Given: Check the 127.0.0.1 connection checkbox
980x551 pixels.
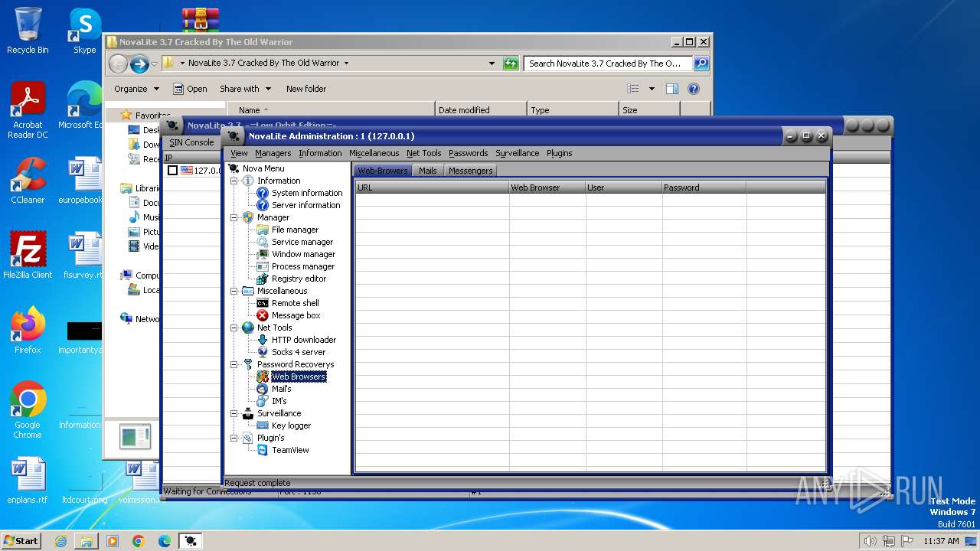Looking at the screenshot, I should click(x=173, y=171).
